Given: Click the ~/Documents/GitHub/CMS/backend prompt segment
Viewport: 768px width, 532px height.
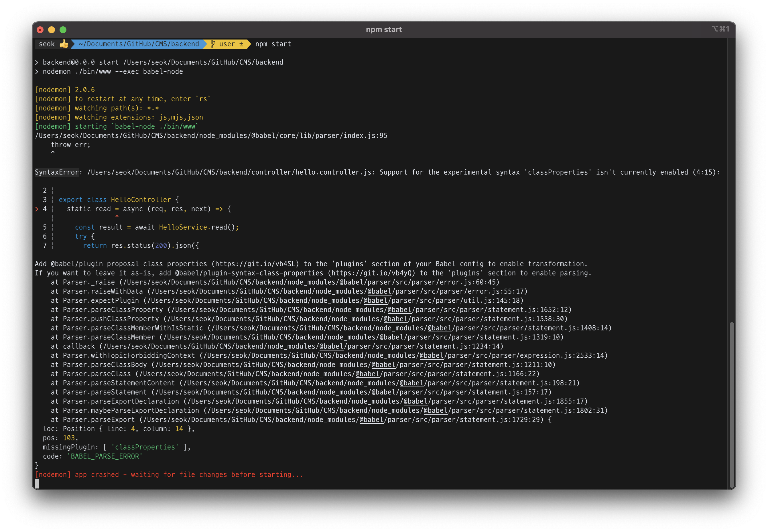Looking at the screenshot, I should point(139,44).
